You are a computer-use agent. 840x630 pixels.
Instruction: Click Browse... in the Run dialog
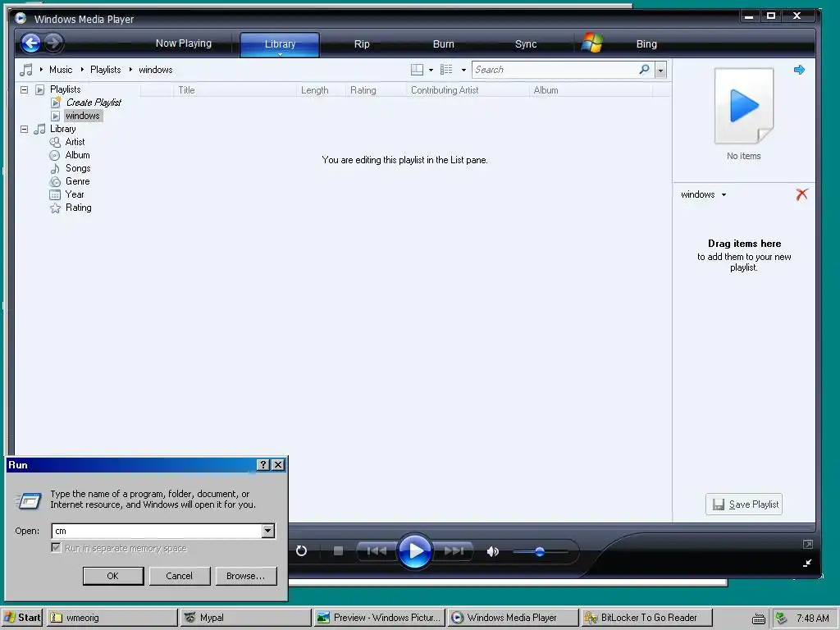tap(246, 576)
